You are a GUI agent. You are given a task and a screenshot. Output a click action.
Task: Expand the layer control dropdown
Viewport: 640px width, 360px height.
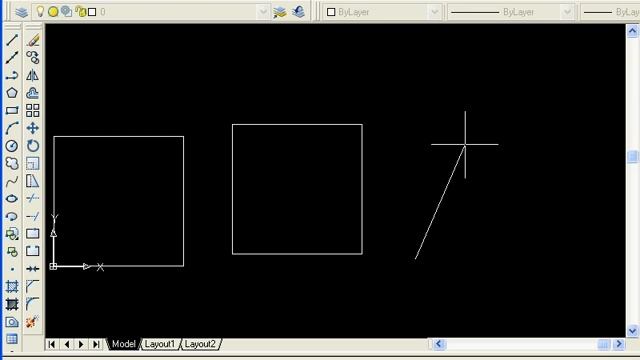(x=263, y=12)
